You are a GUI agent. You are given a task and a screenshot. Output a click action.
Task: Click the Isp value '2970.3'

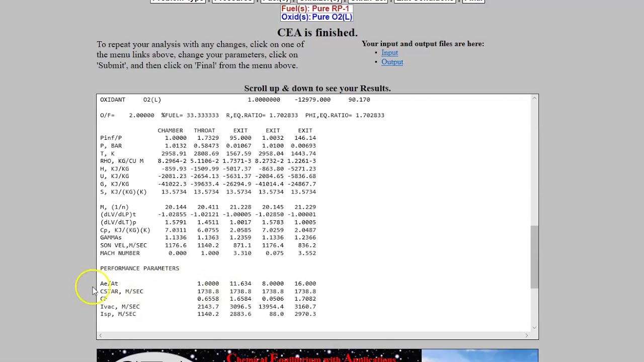(305, 314)
